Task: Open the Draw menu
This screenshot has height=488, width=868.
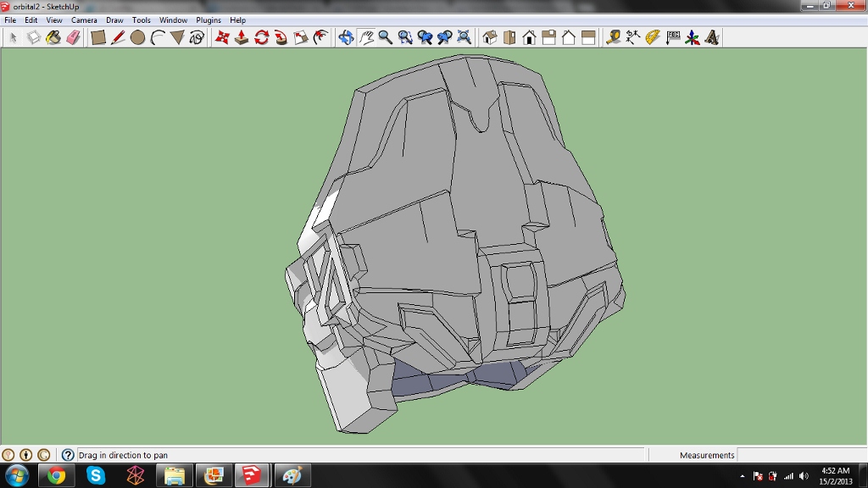Action: pos(114,20)
